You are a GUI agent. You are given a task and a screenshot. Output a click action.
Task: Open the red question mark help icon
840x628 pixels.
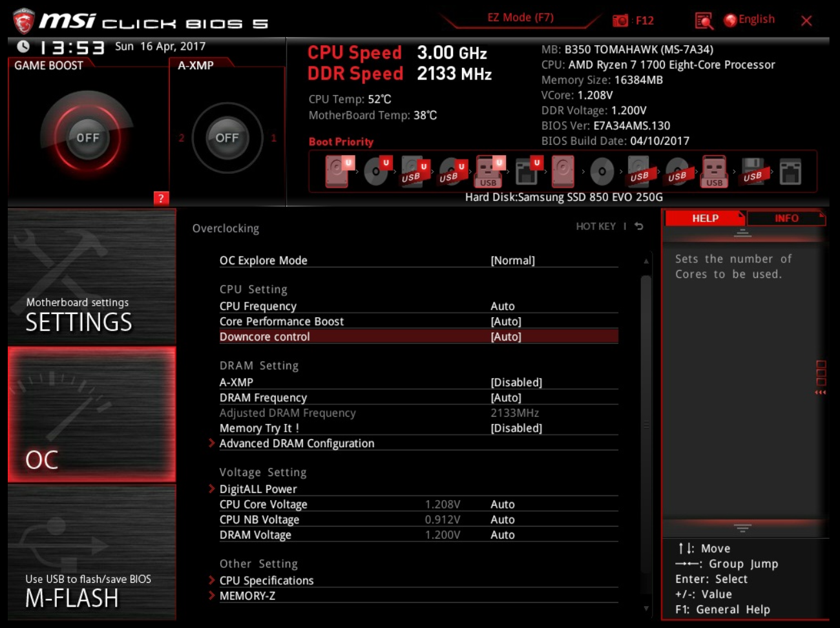[162, 198]
